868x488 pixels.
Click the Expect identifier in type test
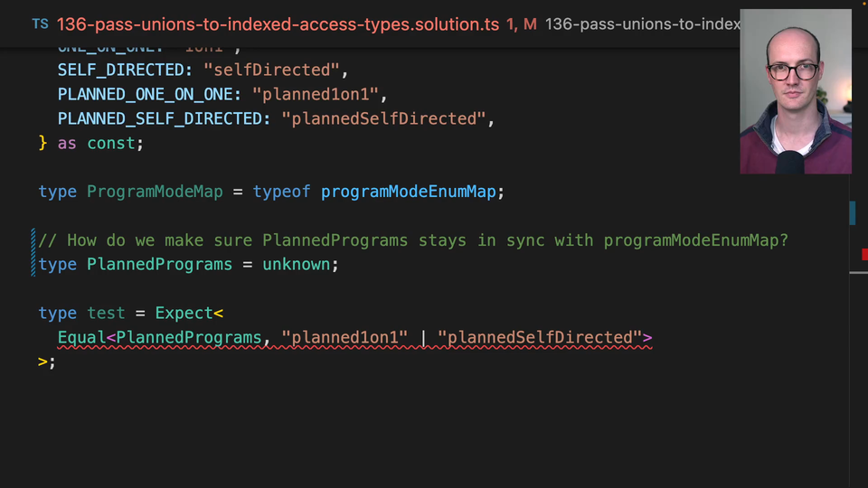[184, 314]
